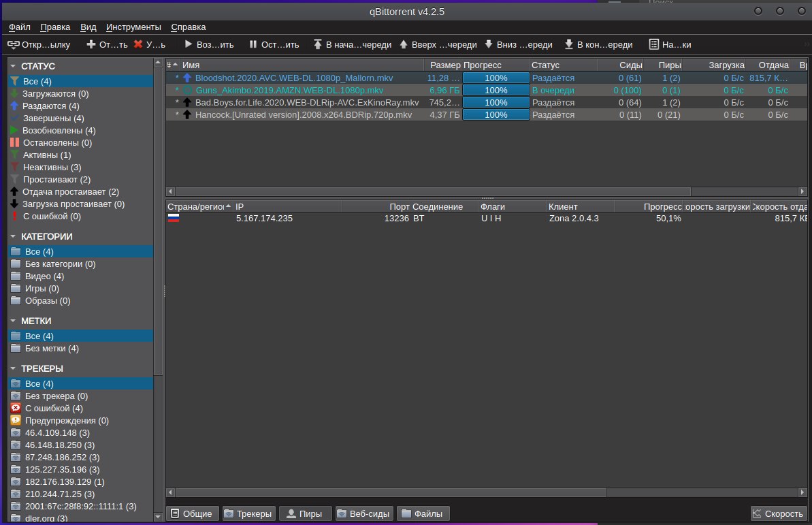The width and height of the screenshot is (812, 525).
Task: Switch to the Пиры tab
Action: coord(305,513)
